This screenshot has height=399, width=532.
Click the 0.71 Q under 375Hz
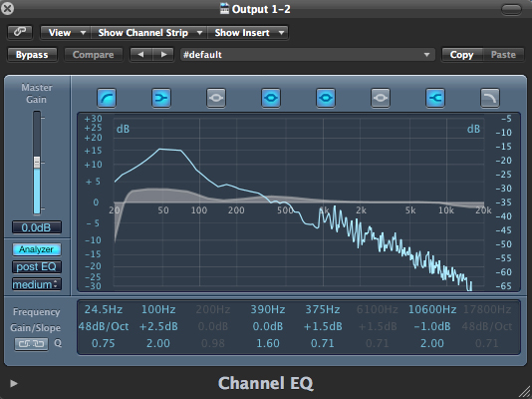coord(323,343)
